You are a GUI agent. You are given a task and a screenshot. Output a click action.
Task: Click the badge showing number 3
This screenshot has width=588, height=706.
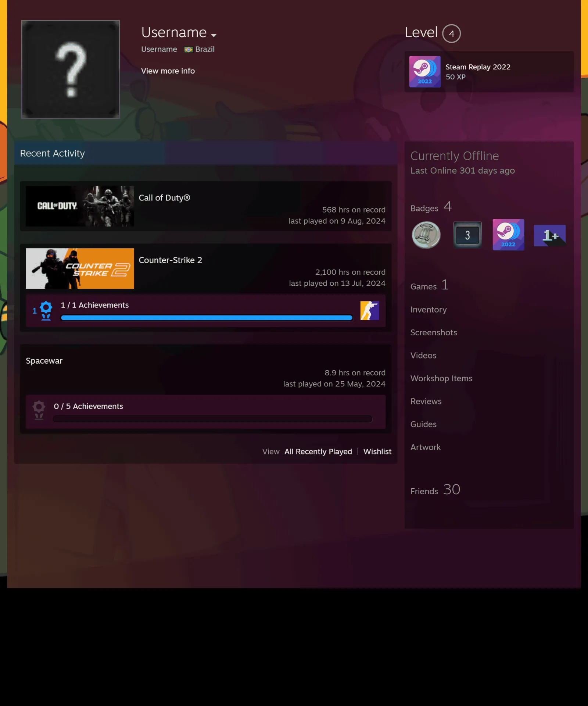point(467,235)
